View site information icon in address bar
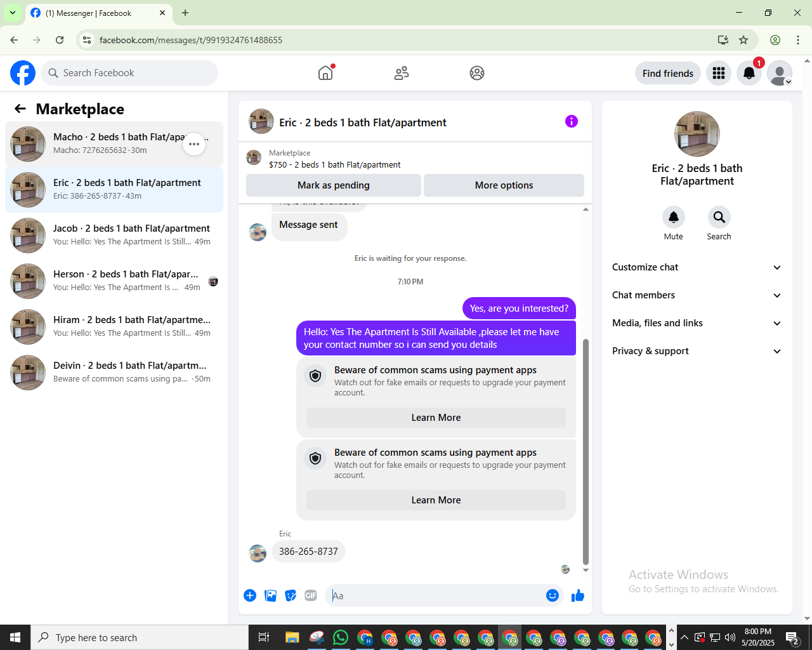812x650 pixels. coord(87,40)
